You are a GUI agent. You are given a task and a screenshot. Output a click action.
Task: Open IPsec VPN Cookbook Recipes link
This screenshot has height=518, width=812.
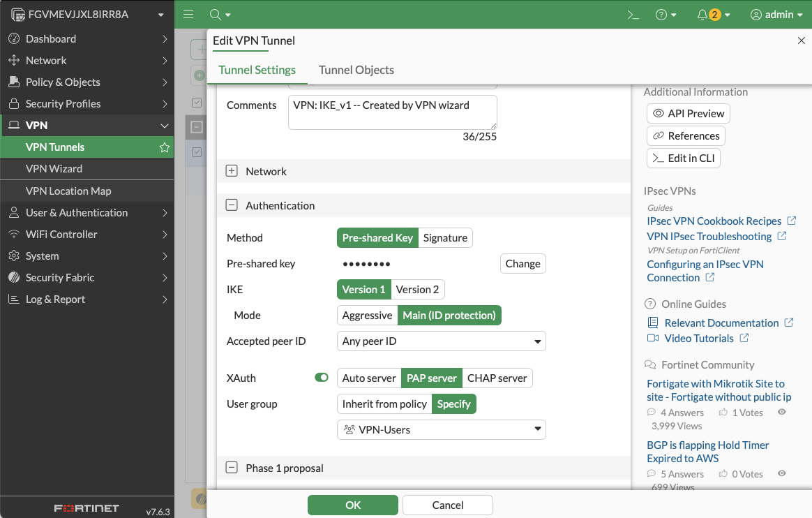[714, 221]
